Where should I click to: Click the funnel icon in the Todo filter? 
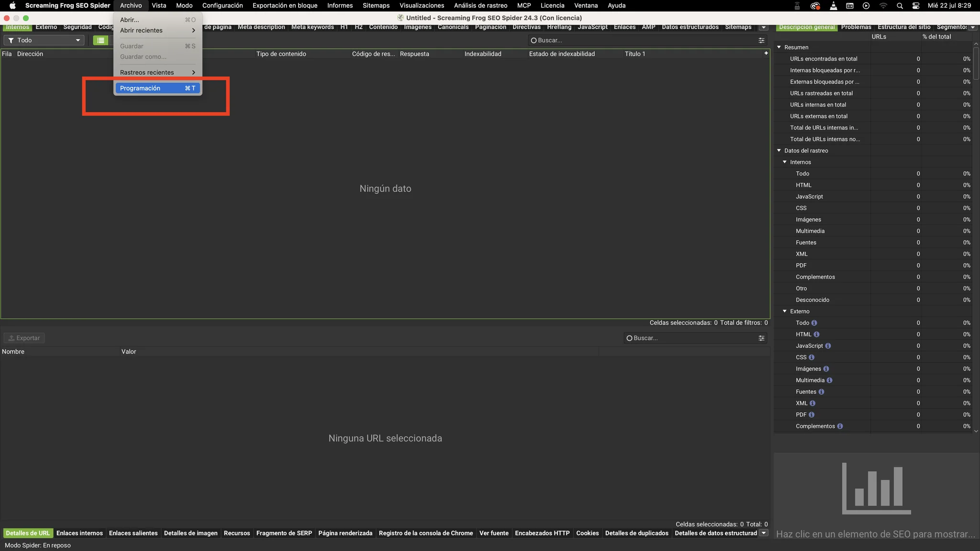click(11, 40)
